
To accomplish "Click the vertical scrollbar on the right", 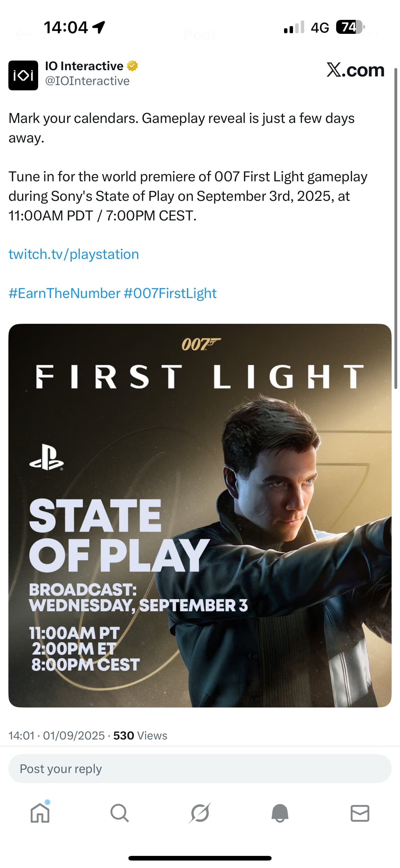I will (396, 229).
